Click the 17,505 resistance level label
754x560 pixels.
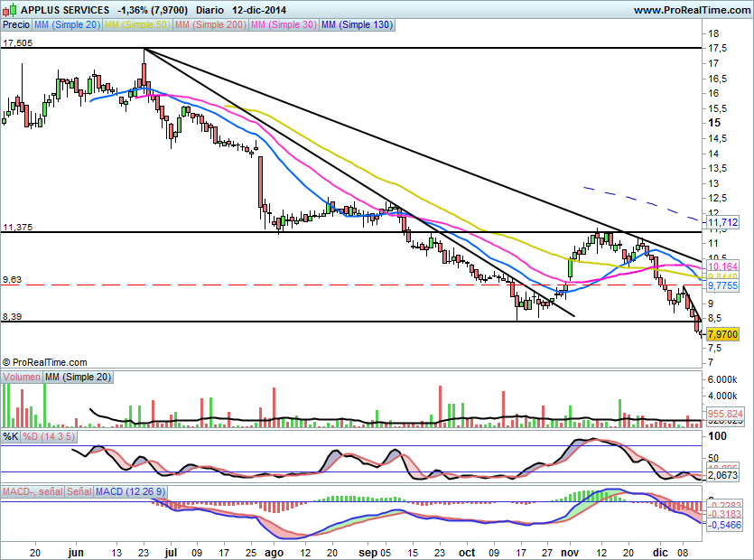(x=17, y=42)
